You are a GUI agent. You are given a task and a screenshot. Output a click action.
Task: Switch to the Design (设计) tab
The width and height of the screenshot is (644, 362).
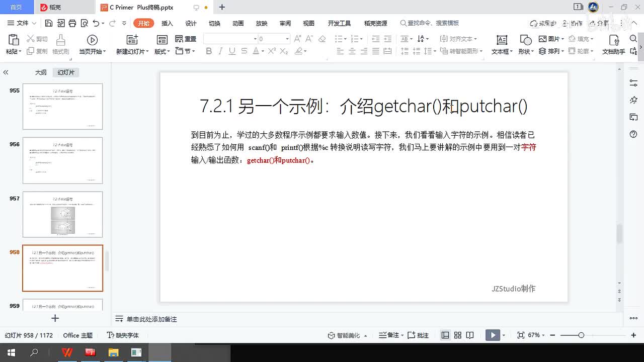coord(191,23)
